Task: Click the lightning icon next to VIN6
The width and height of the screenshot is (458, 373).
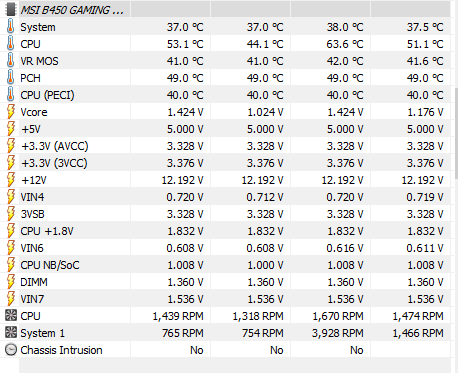Action: pyautogui.click(x=11, y=248)
